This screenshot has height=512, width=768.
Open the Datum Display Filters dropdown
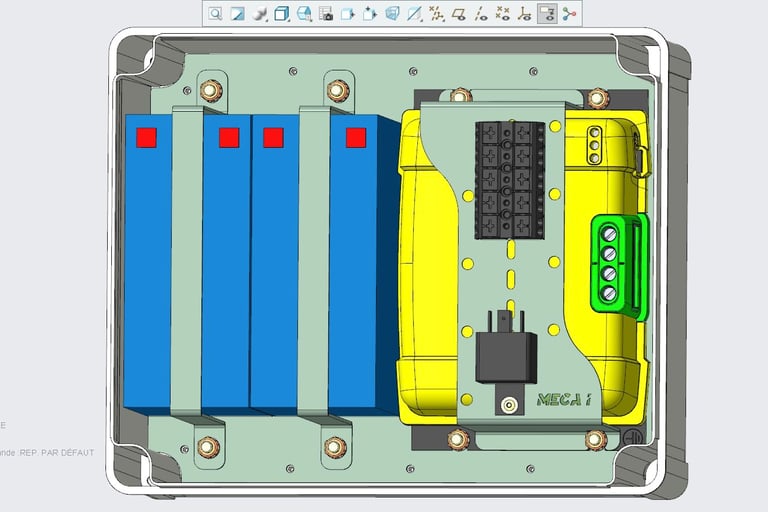click(x=436, y=14)
